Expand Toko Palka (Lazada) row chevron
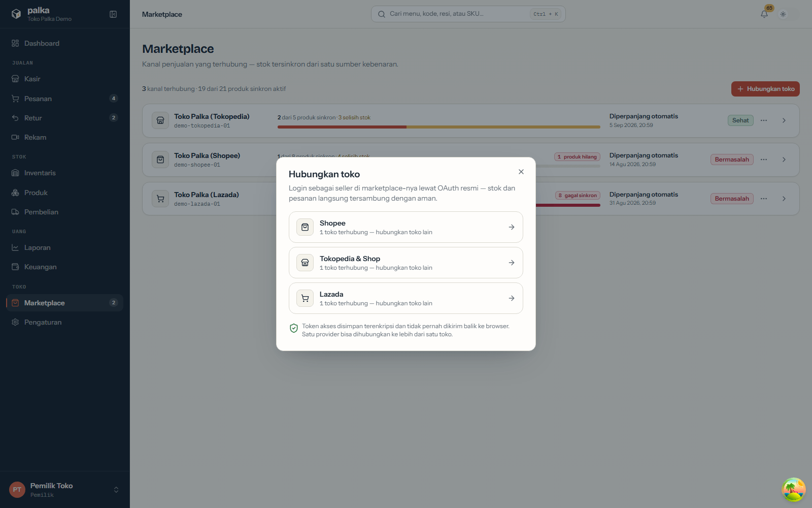Viewport: 812px width, 508px height. pyautogui.click(x=784, y=199)
